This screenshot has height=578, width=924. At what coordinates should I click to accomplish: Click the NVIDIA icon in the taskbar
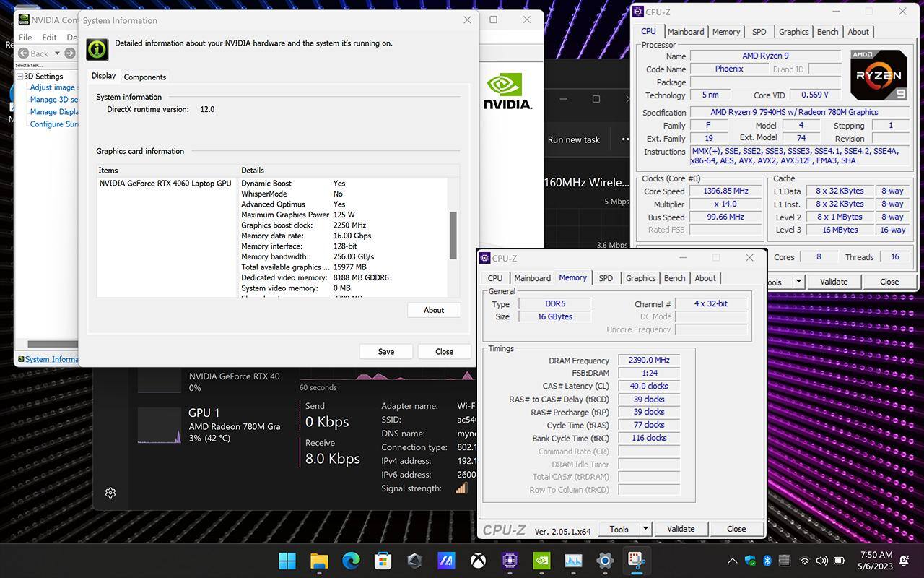point(541,561)
